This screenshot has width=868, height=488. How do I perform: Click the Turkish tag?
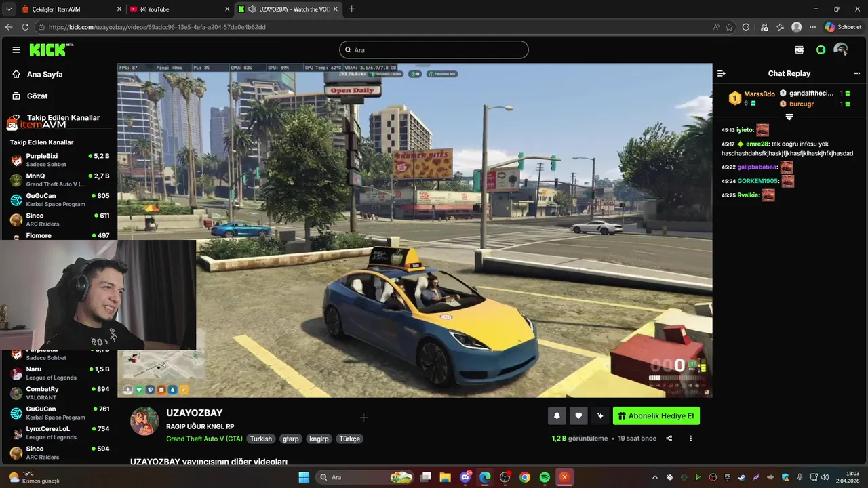pos(260,439)
